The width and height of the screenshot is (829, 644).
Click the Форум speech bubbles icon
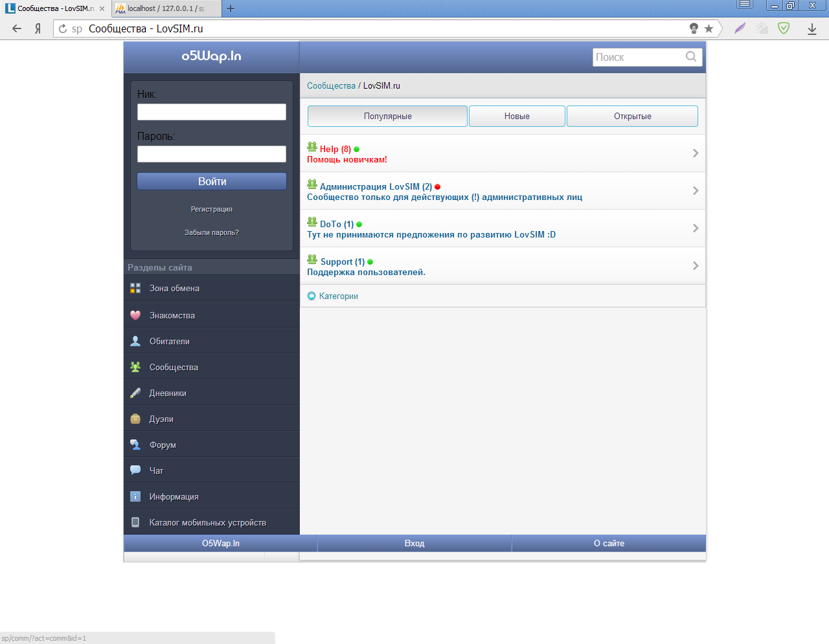pyautogui.click(x=135, y=445)
